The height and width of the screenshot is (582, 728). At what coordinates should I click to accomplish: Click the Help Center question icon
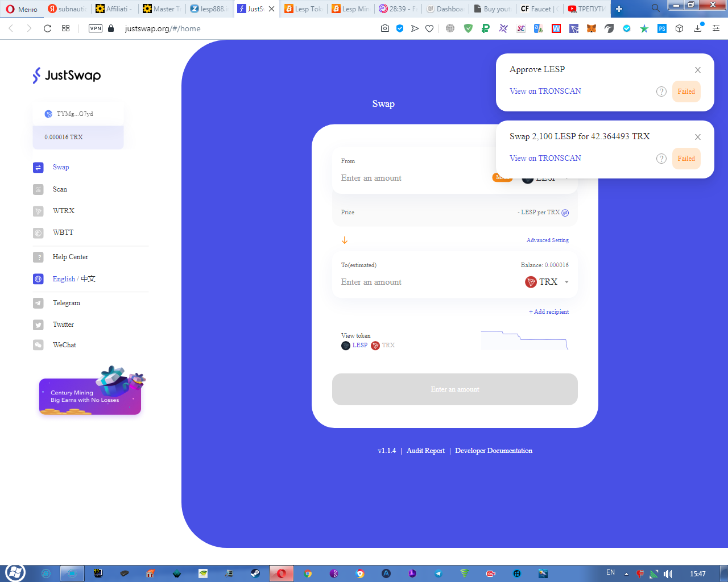[38, 257]
